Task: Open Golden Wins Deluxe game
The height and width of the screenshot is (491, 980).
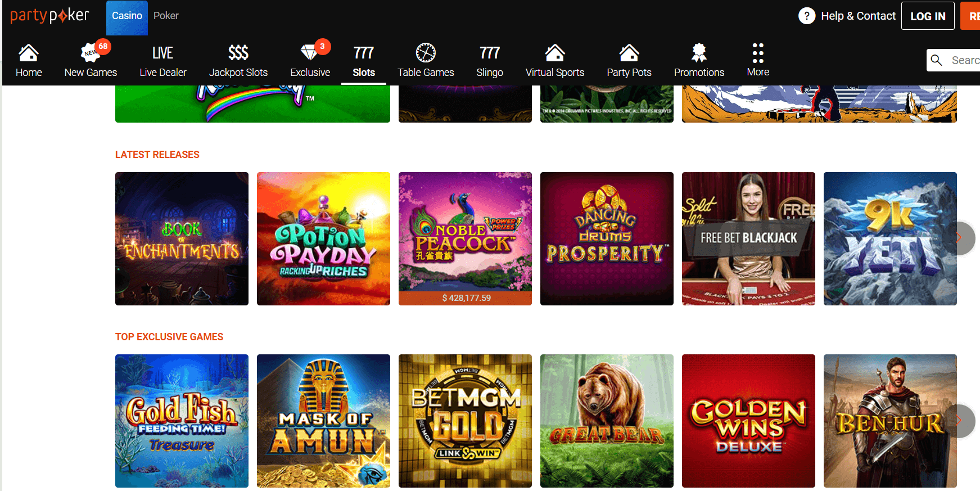Action: 748,421
